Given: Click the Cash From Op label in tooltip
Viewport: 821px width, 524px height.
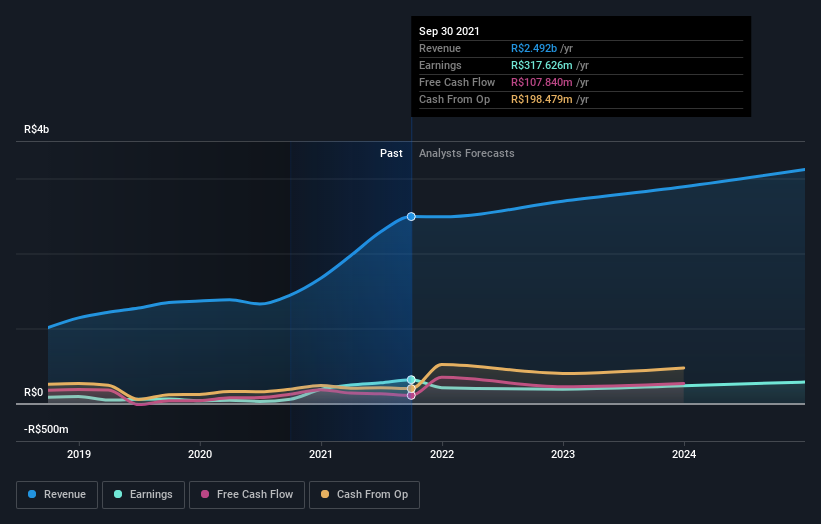Looking at the screenshot, I should click(454, 99).
